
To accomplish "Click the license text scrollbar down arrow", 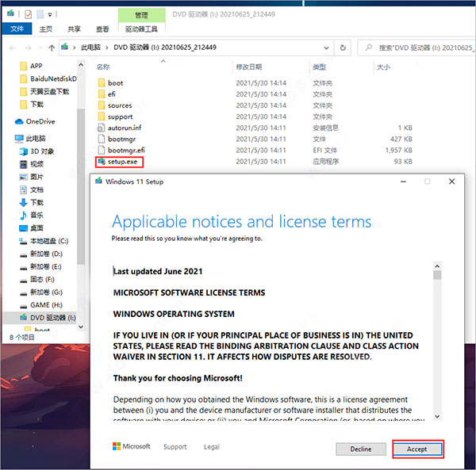I will [x=437, y=416].
